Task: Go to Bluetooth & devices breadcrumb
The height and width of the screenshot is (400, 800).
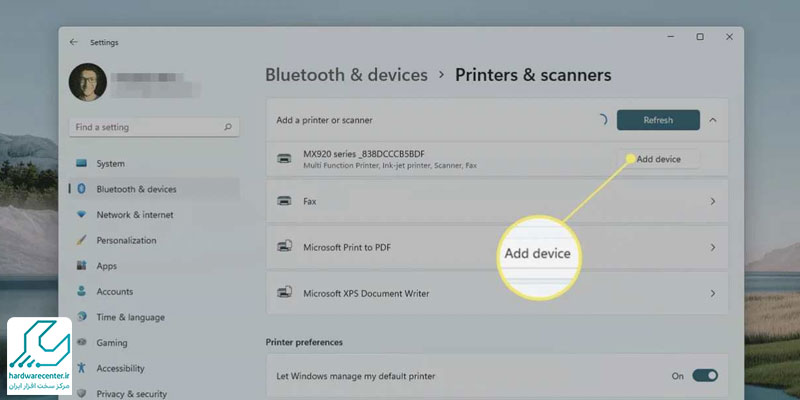Action: point(346,75)
